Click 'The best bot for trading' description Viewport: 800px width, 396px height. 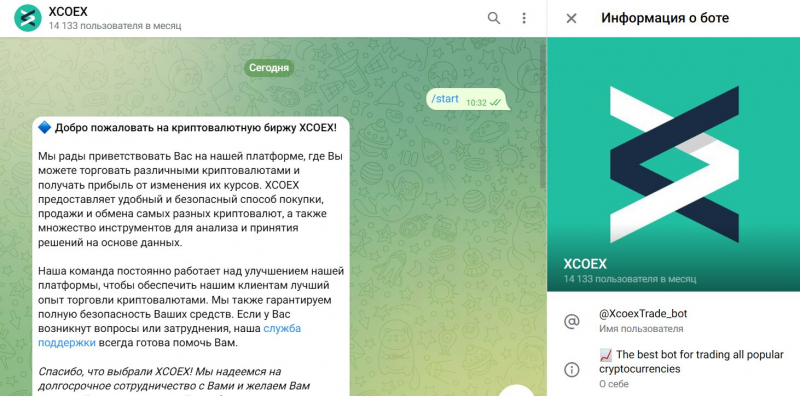[691, 361]
